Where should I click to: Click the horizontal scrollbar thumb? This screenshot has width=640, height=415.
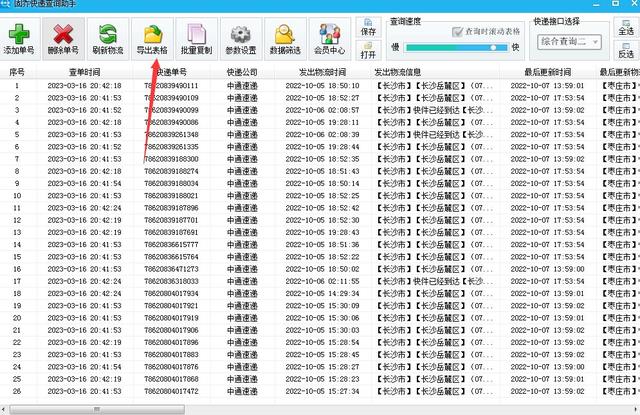pos(97,409)
